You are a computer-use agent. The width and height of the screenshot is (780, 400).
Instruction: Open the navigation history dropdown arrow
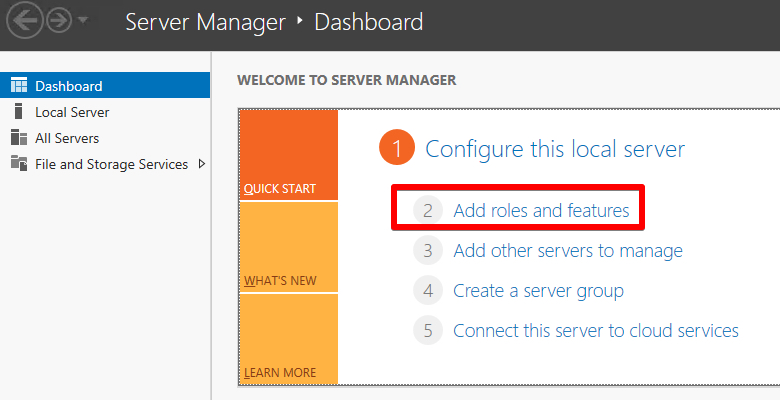point(83,20)
